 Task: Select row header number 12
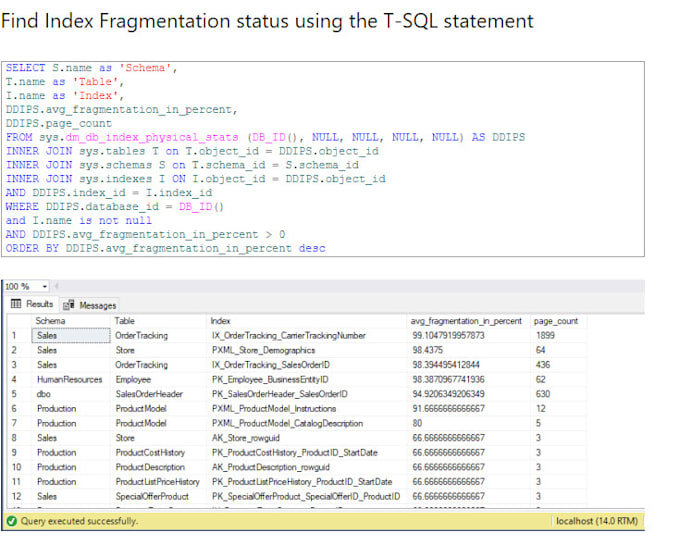[16, 496]
